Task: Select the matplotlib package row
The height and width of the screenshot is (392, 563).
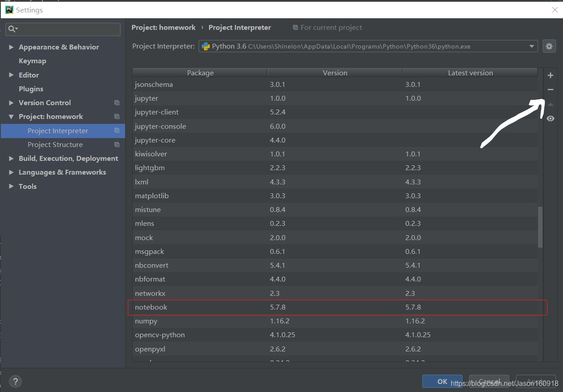Action: coord(335,196)
